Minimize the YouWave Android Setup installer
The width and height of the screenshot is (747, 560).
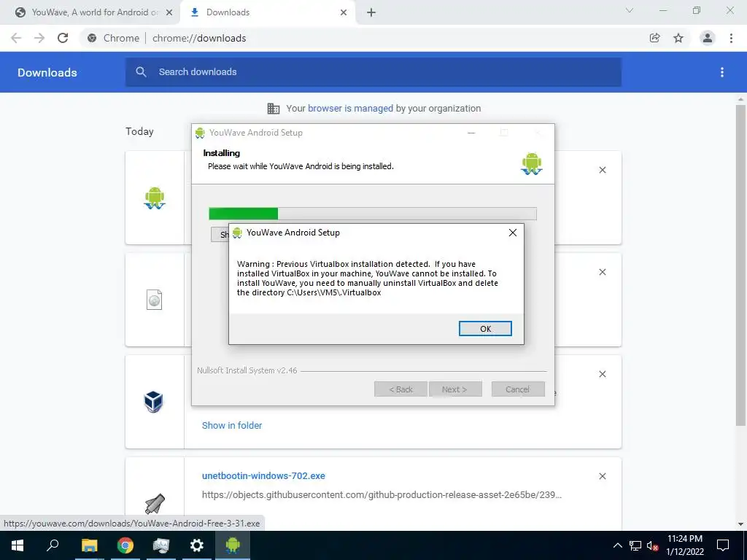(x=471, y=133)
